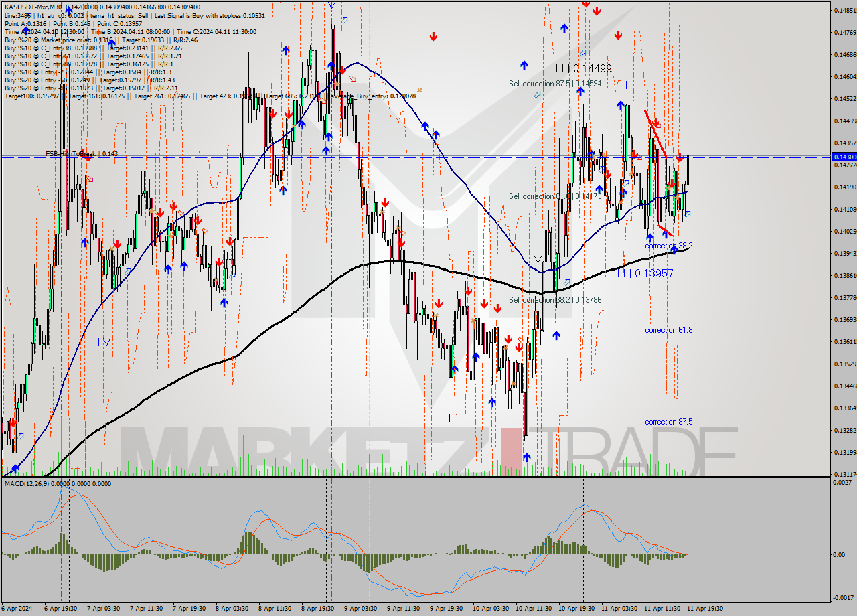Click the KASUSDT-Mxc,M30 chart title
Screen dimensions: 857x616
tap(33, 7)
